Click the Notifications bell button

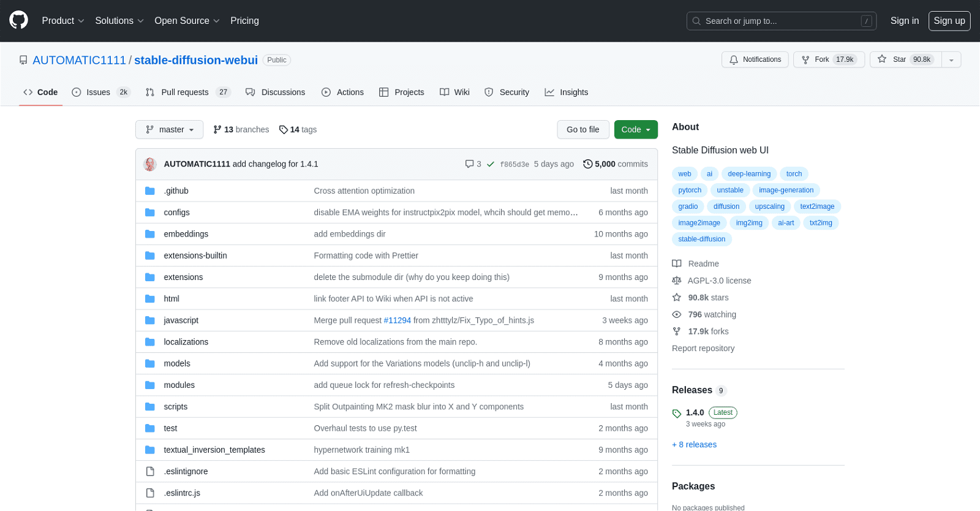pyautogui.click(x=755, y=59)
